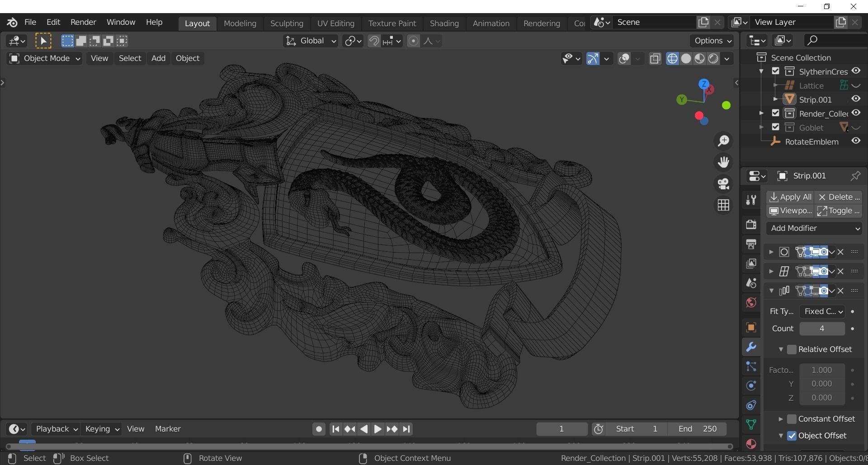The height and width of the screenshot is (465, 868).
Task: Click the Apply All button
Action: pyautogui.click(x=790, y=197)
